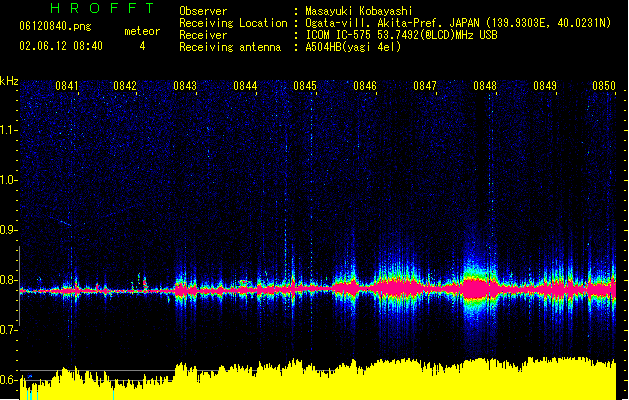Click the 0.8 kHz axis label

[8, 280]
